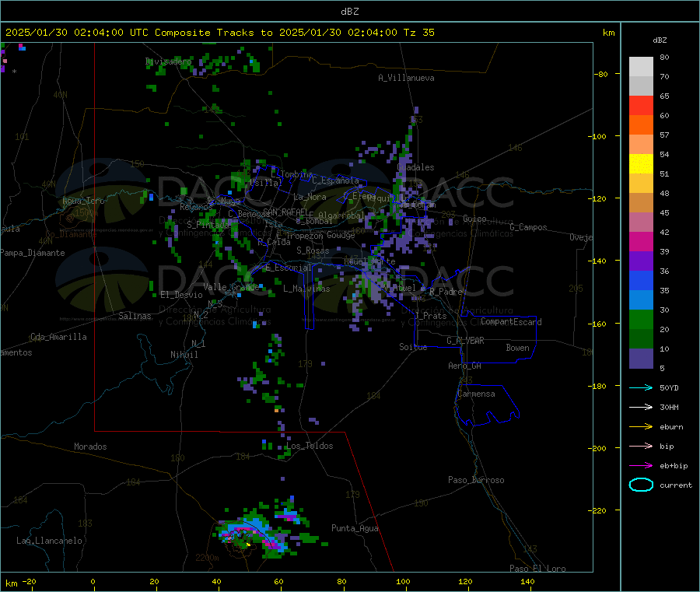Click the 0 km tick on bottom axis
Viewport: 700px width, 592px height.
point(93,581)
